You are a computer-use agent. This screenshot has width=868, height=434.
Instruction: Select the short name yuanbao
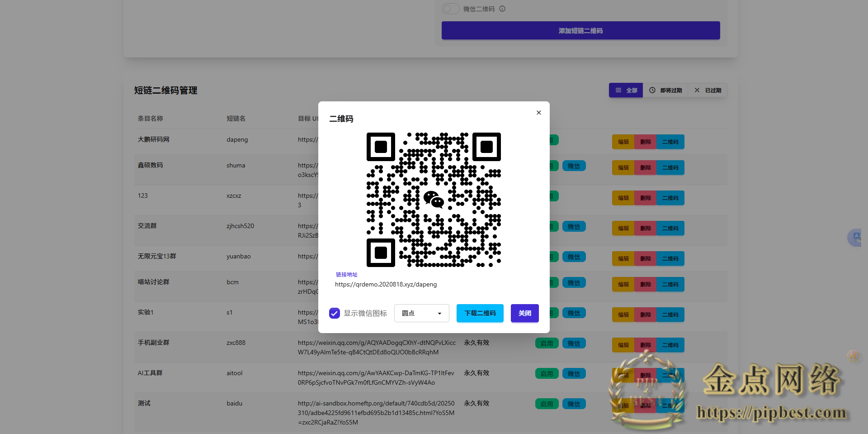pyautogui.click(x=239, y=257)
